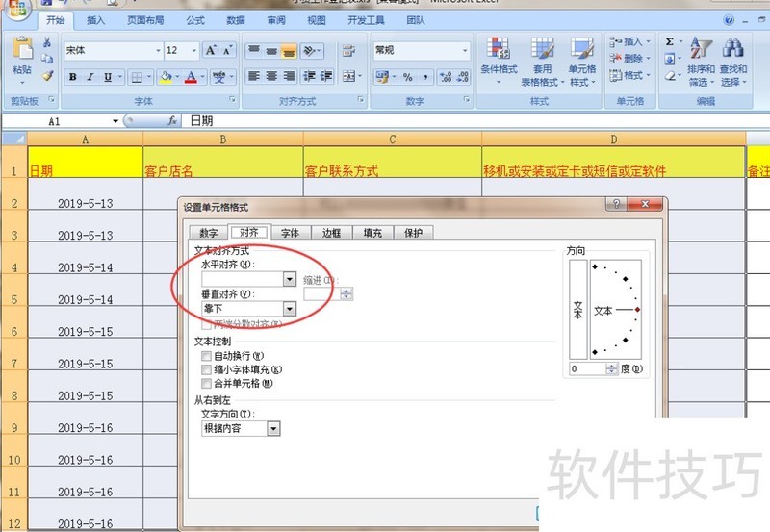Align text to middle of cell
This screenshot has height=532, width=770.
[x=271, y=51]
